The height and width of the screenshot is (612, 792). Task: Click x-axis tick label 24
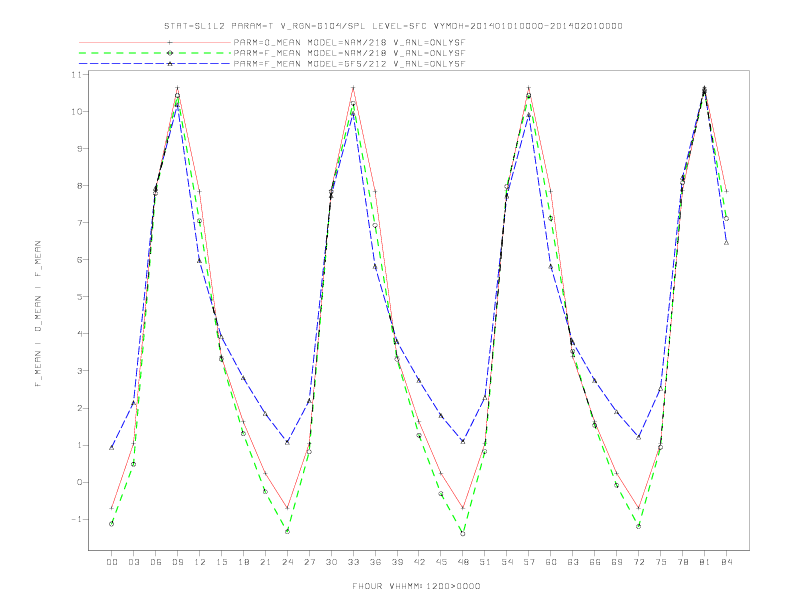point(287,562)
